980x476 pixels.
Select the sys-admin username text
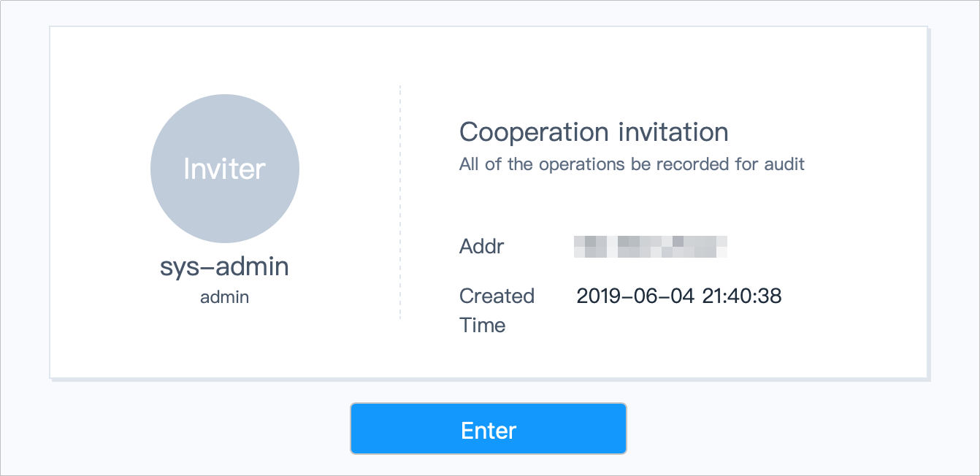tap(225, 266)
